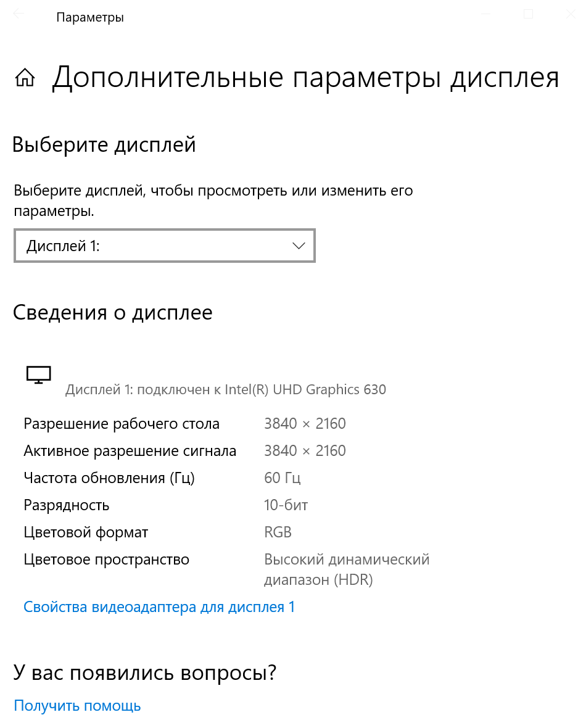
Task: Click the Дополнительные параметры дисплея heading
Action: (x=305, y=78)
